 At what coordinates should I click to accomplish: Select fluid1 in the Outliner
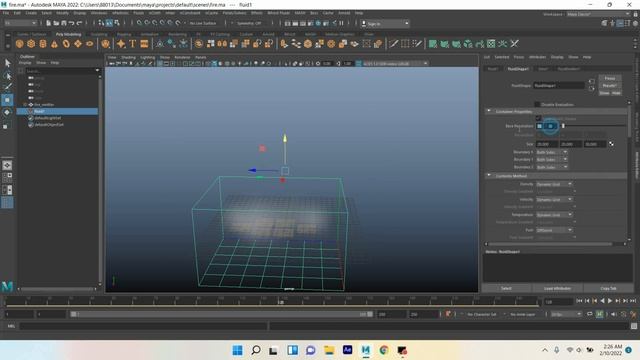pos(57,111)
